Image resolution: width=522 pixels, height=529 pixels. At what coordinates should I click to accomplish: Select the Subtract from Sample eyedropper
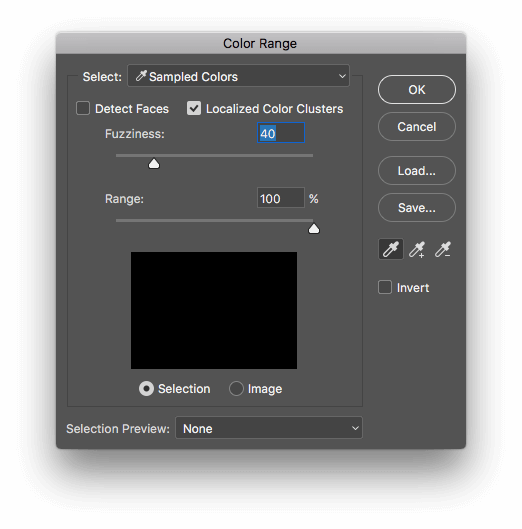pyautogui.click(x=443, y=249)
